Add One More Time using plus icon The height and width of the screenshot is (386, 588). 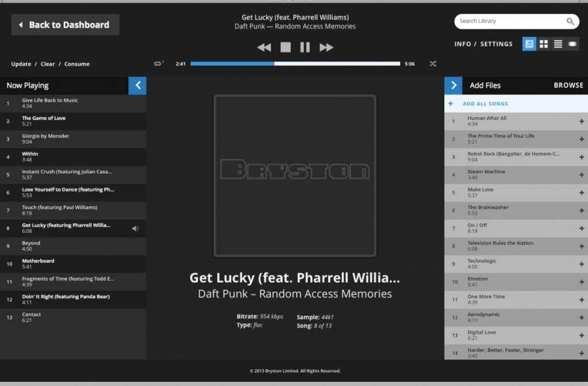coord(581,300)
